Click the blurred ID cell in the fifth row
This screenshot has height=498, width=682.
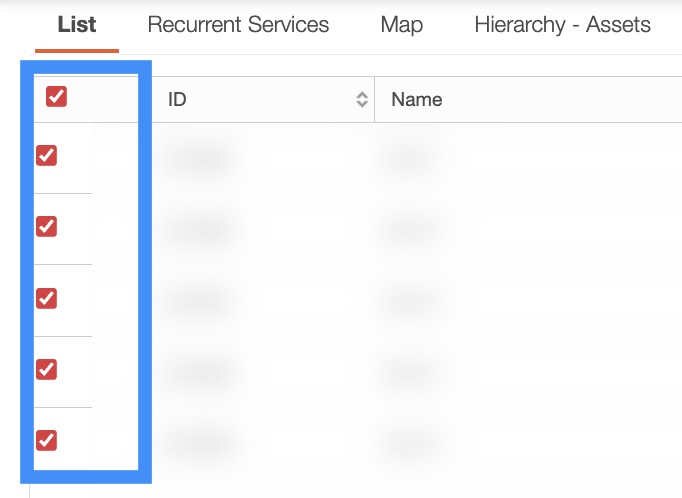[x=200, y=441]
